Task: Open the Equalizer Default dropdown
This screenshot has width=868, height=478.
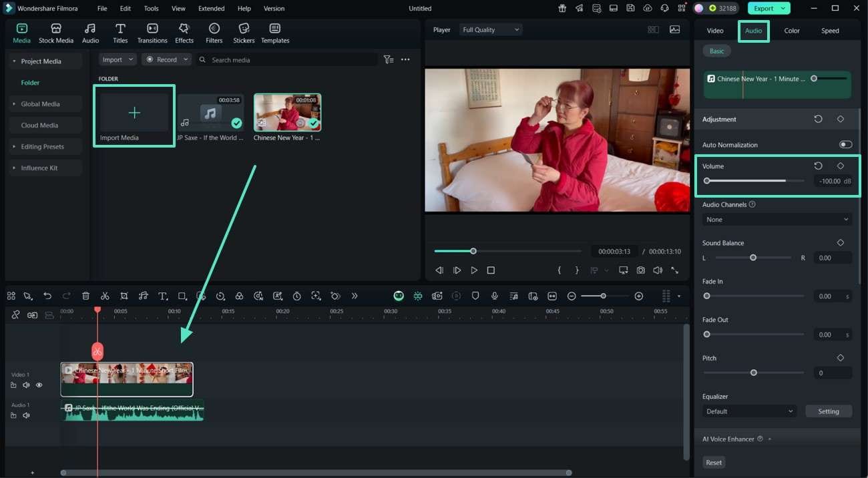Action: pyautogui.click(x=750, y=411)
